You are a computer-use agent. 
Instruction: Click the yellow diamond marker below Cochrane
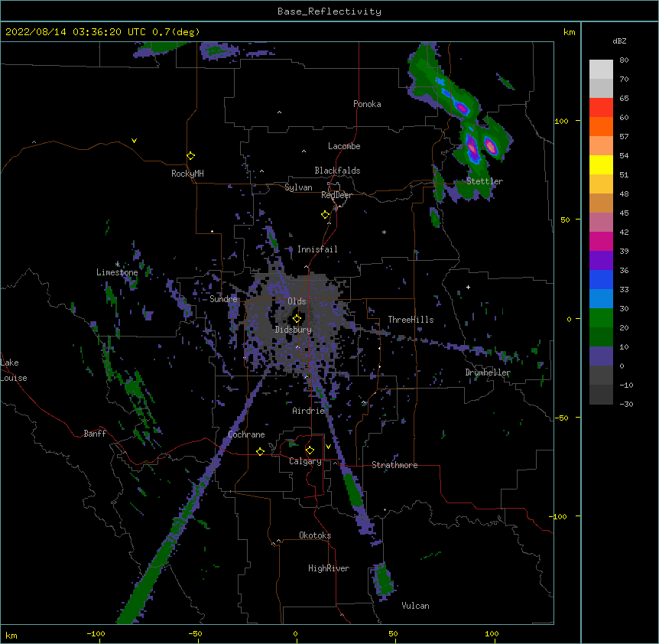click(260, 451)
